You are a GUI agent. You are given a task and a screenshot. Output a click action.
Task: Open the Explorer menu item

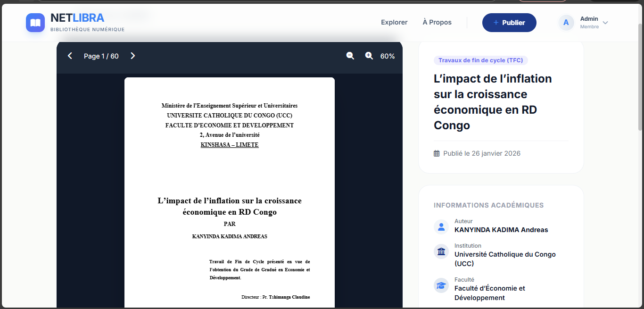coord(394,22)
